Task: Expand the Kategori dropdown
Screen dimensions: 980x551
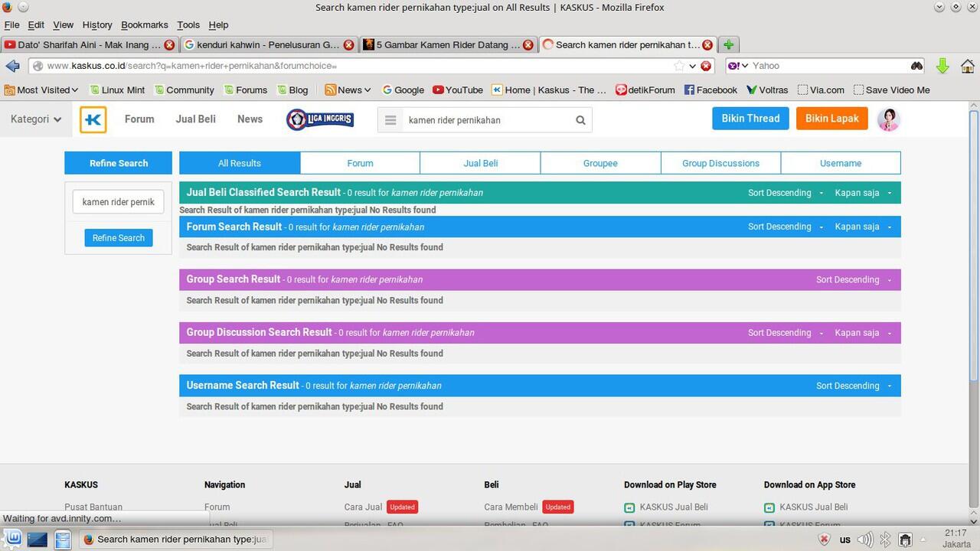Action: (36, 119)
